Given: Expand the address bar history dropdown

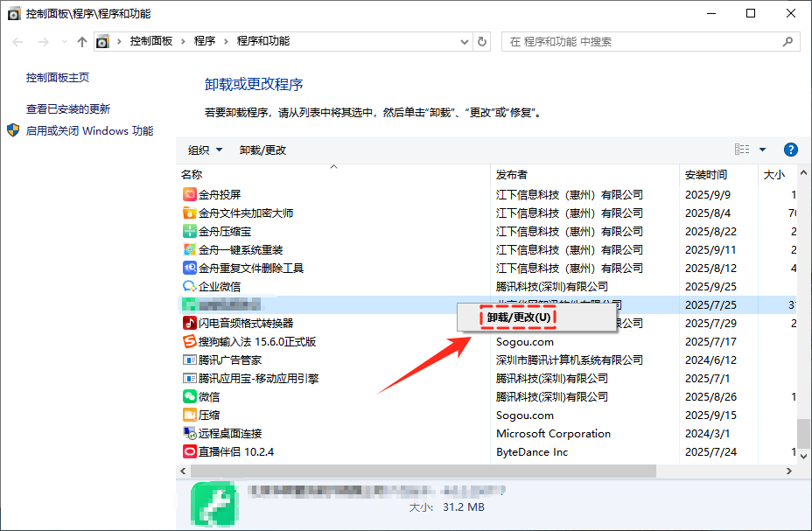Looking at the screenshot, I should 465,42.
